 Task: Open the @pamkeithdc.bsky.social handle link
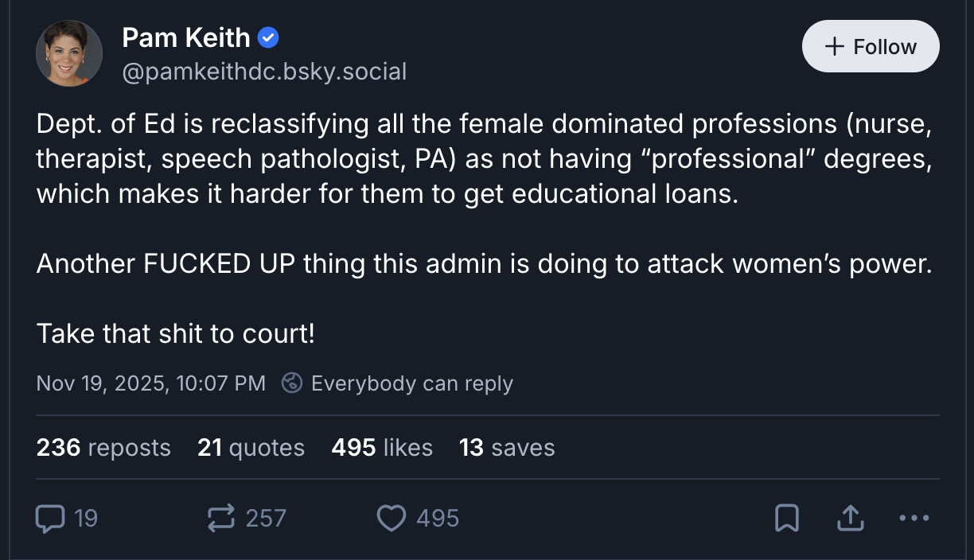[264, 72]
